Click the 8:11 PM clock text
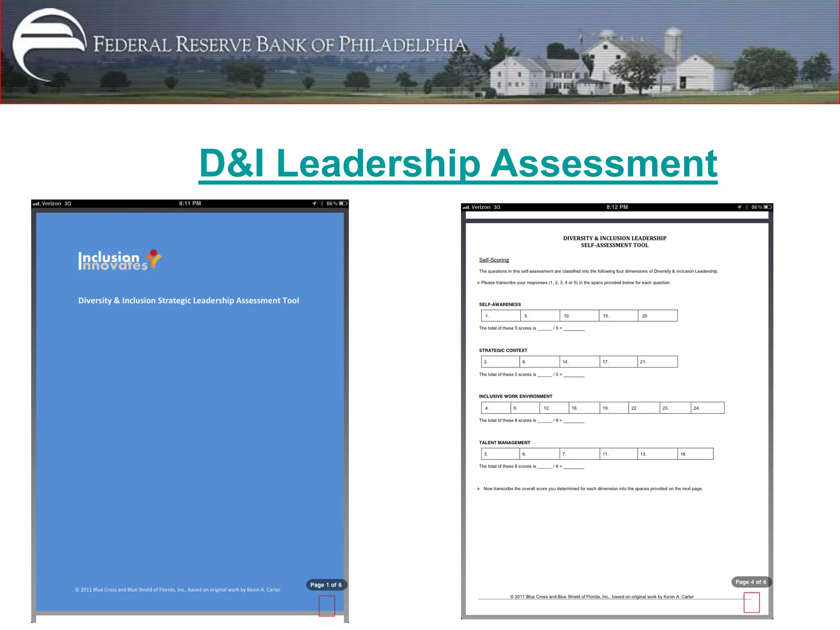 (x=190, y=203)
